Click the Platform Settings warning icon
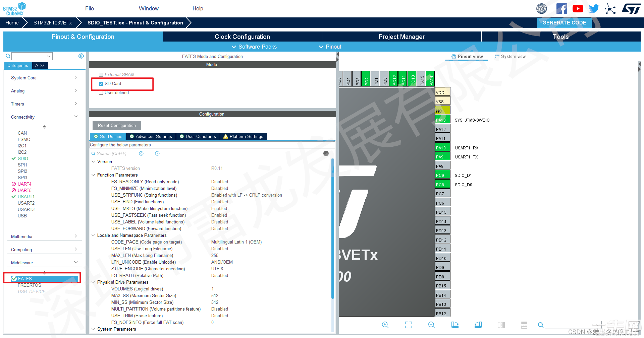 click(226, 136)
